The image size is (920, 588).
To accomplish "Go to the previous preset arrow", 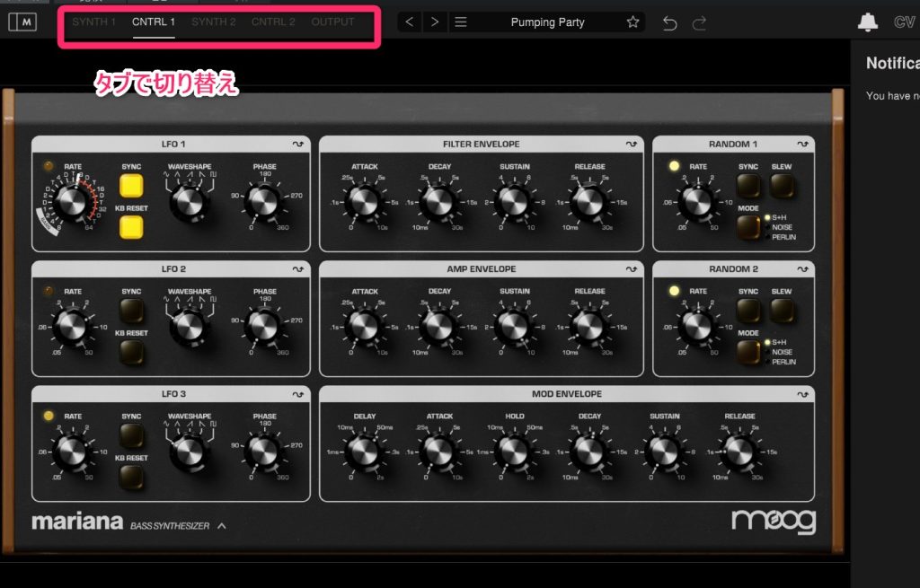I will [x=410, y=22].
